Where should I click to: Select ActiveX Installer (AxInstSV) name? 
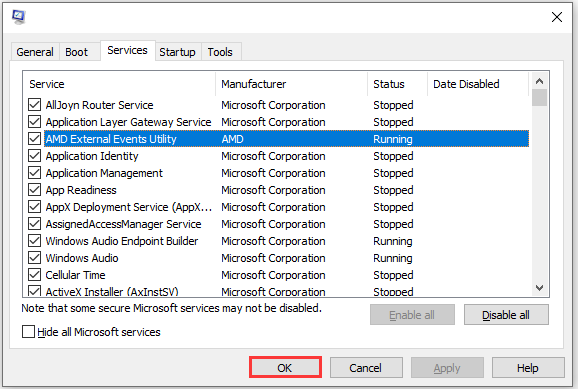click(x=112, y=292)
